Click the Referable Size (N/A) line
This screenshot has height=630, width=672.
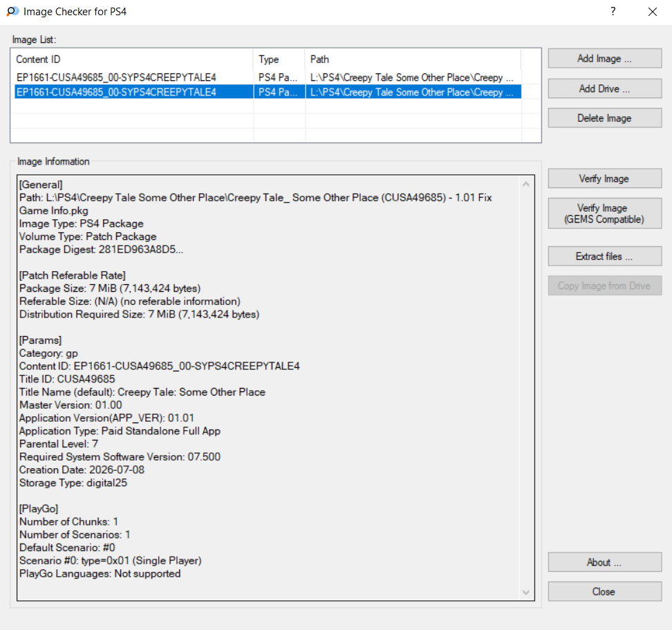click(x=130, y=302)
